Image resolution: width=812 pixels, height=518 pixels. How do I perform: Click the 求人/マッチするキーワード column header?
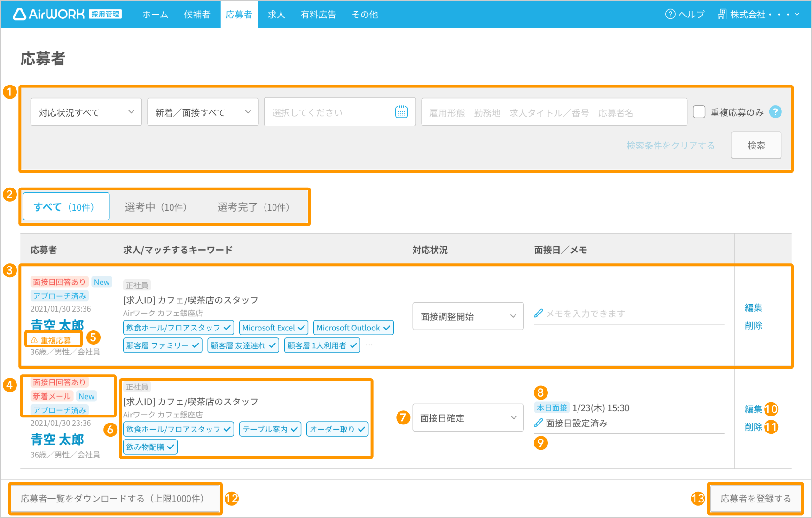[178, 250]
